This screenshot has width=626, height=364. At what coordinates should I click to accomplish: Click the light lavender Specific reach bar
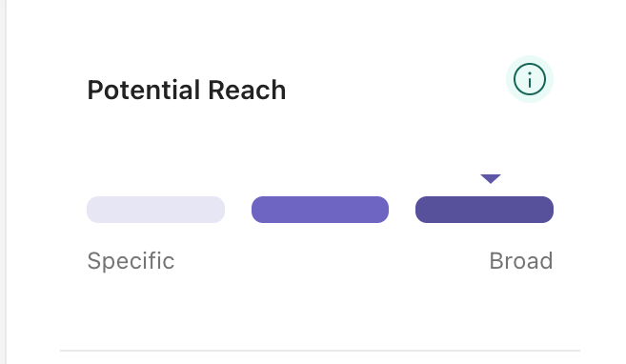(x=155, y=210)
